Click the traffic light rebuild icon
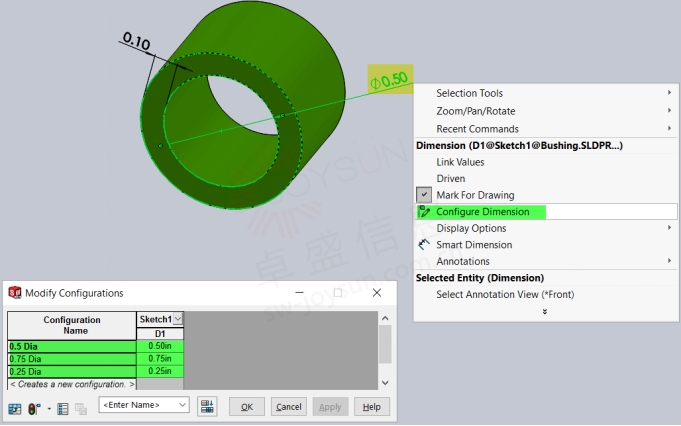 [x=33, y=408]
